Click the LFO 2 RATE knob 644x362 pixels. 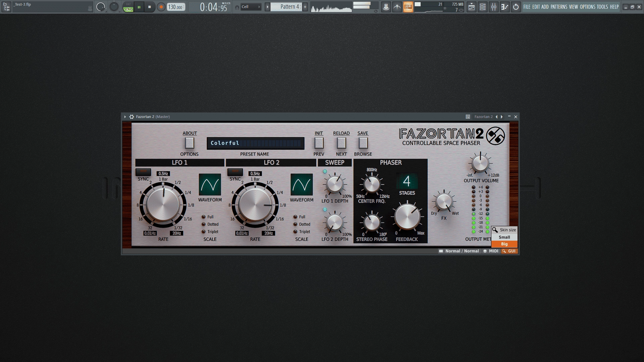(255, 205)
